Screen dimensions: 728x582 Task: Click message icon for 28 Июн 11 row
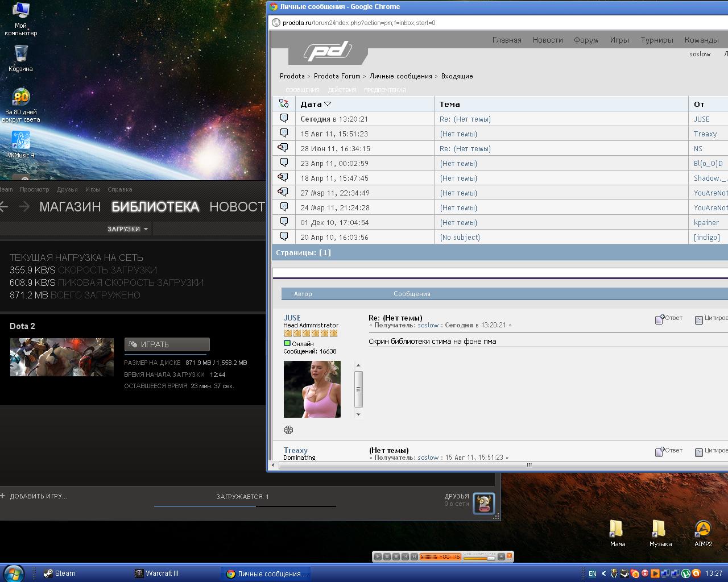(284, 148)
